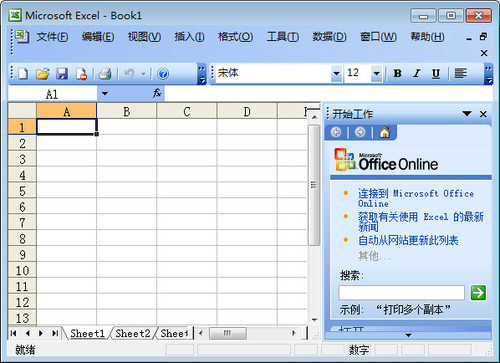Insert function with the fx button
This screenshot has width=500, height=363.
pos(157,93)
